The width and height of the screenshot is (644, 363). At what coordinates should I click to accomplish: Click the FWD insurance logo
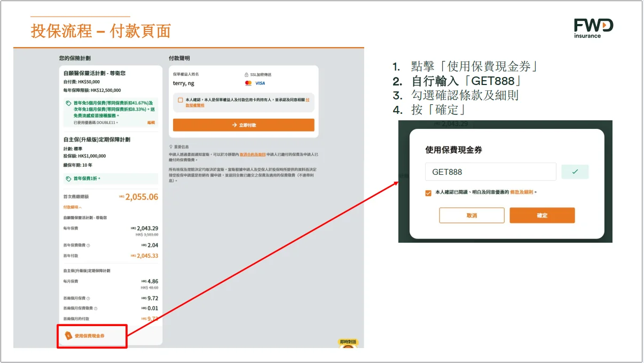tap(593, 28)
